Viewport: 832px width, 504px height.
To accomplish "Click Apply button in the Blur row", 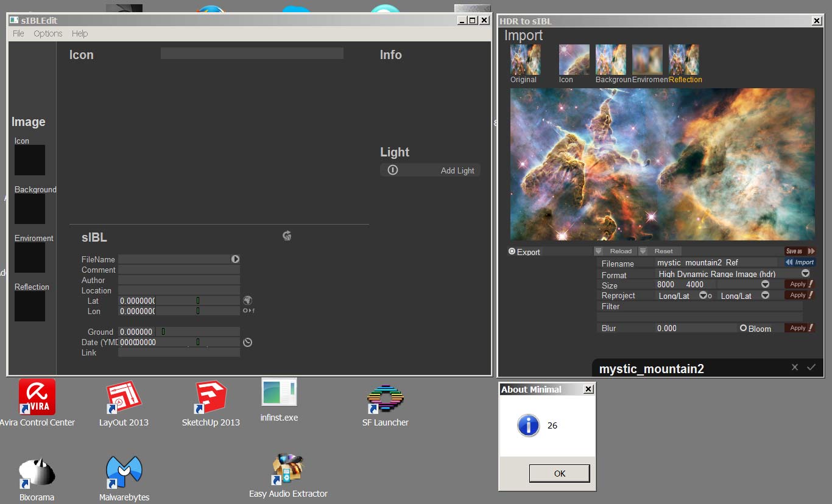I will pos(800,328).
